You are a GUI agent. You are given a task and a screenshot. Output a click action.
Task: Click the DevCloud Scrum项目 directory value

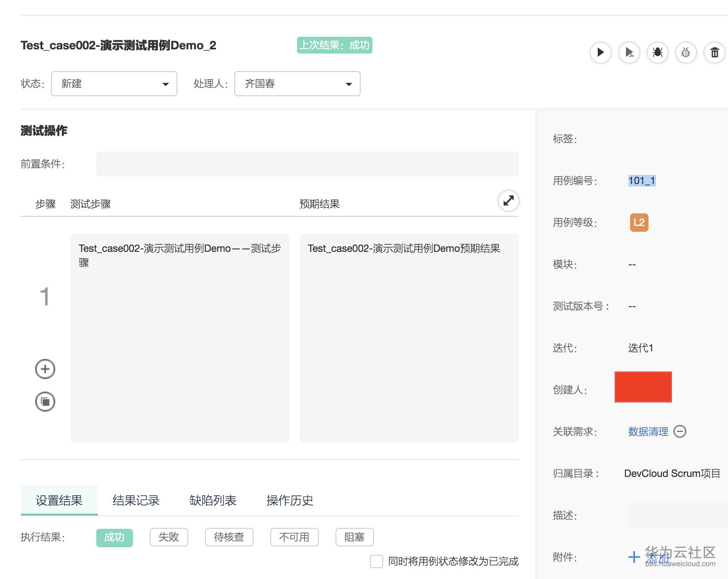click(672, 474)
